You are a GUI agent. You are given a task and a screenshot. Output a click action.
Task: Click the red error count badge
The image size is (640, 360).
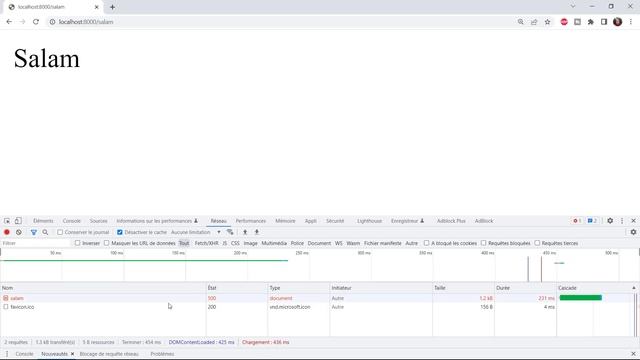(x=577, y=221)
